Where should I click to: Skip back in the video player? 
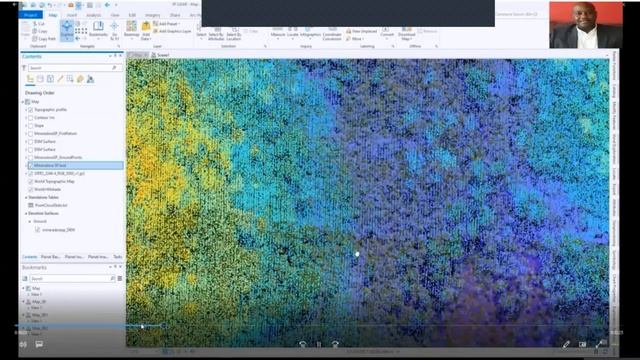coord(302,345)
